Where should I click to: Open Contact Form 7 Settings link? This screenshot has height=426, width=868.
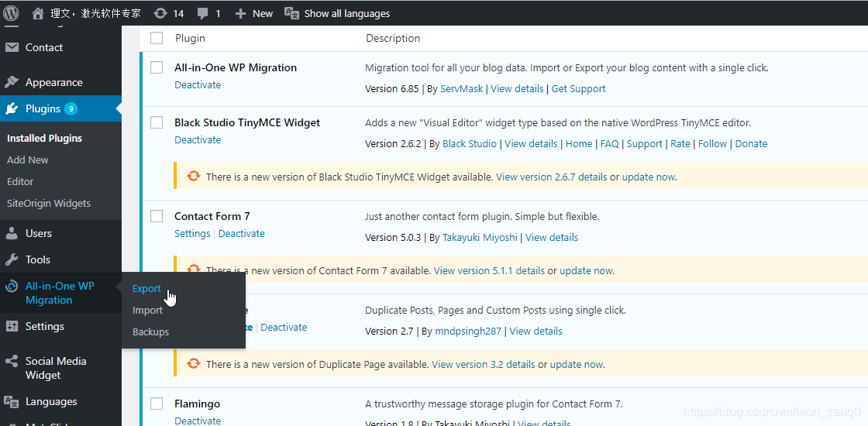tap(192, 233)
